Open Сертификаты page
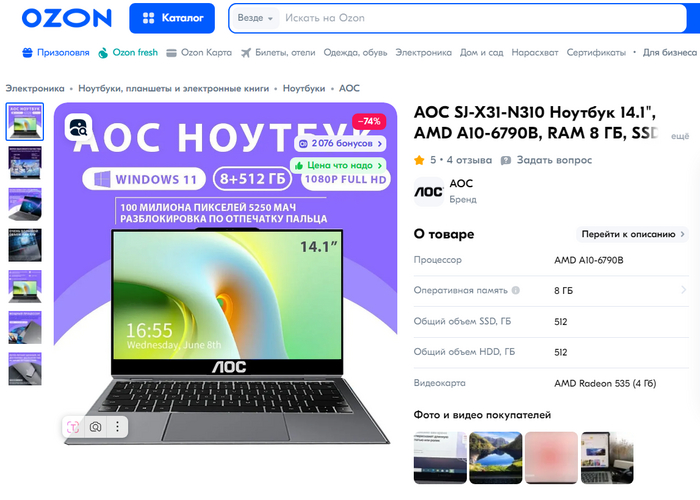The height and width of the screenshot is (500, 700). pos(596,53)
